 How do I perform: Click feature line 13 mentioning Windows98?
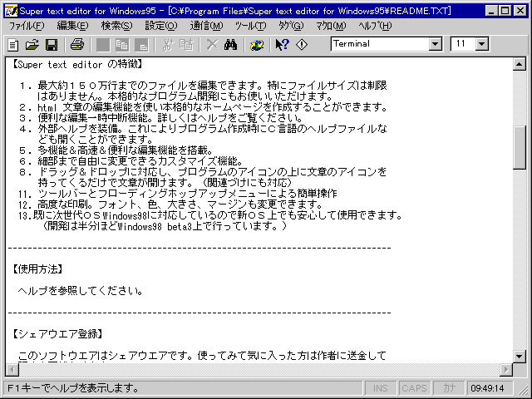click(210, 215)
